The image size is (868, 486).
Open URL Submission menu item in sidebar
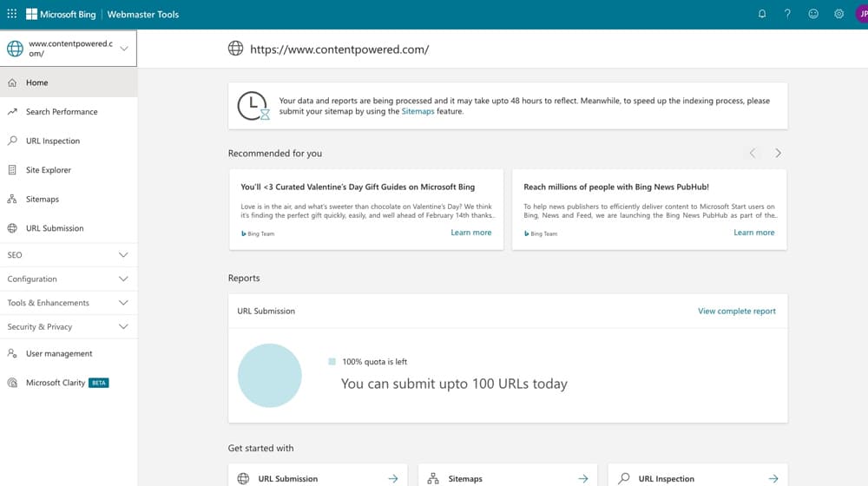pos(69,228)
